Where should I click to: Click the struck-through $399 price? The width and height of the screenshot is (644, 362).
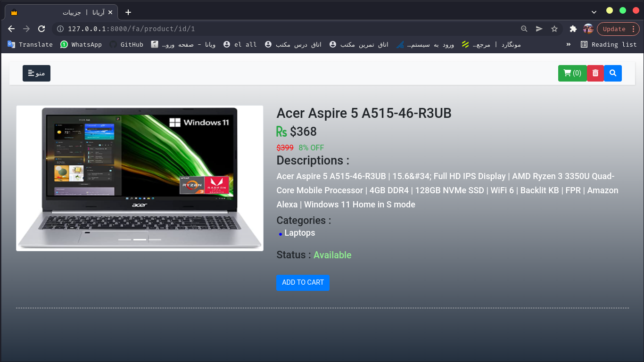click(285, 148)
